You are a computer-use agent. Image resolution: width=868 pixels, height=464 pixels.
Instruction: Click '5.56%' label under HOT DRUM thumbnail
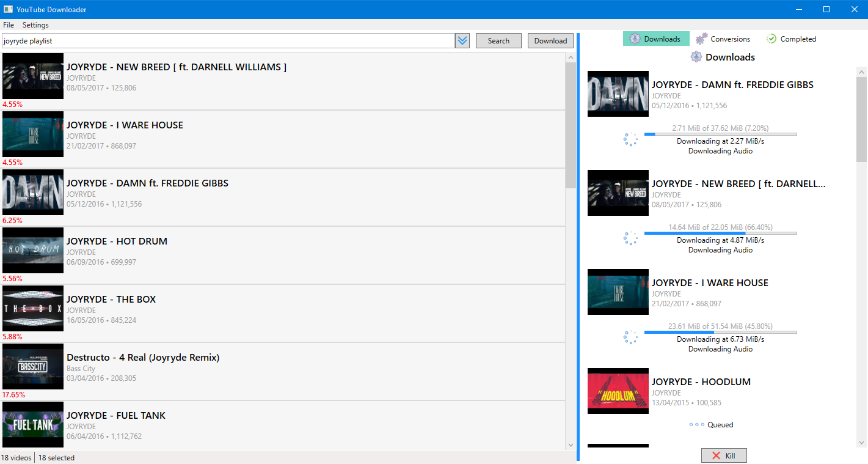click(12, 278)
